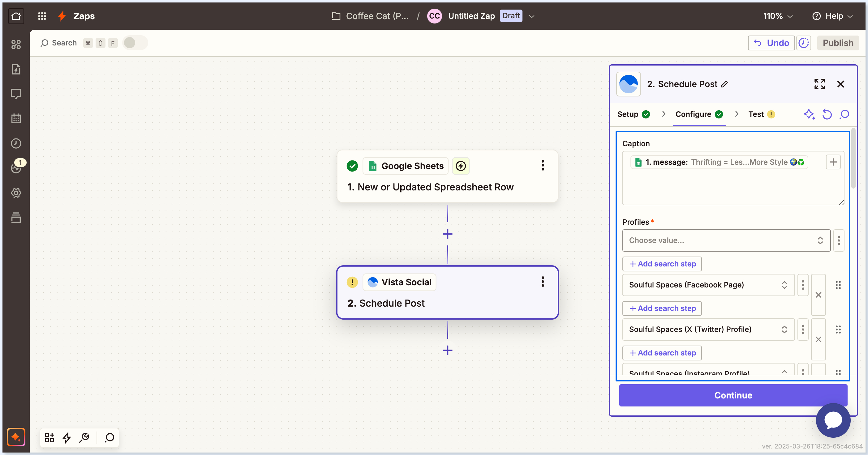Screen dimensions: 868x455
Task: Close the Schedule Post panel
Action: click(841, 84)
